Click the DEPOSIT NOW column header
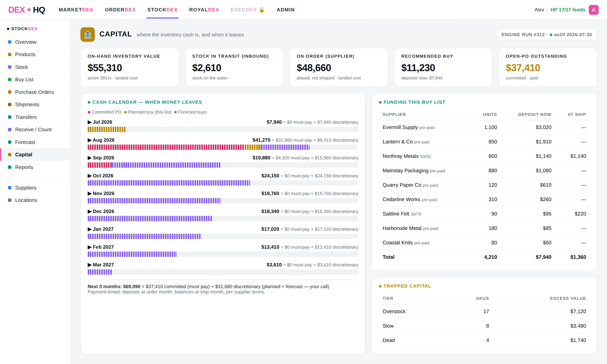The height and width of the screenshot is (364, 607). pos(534,115)
